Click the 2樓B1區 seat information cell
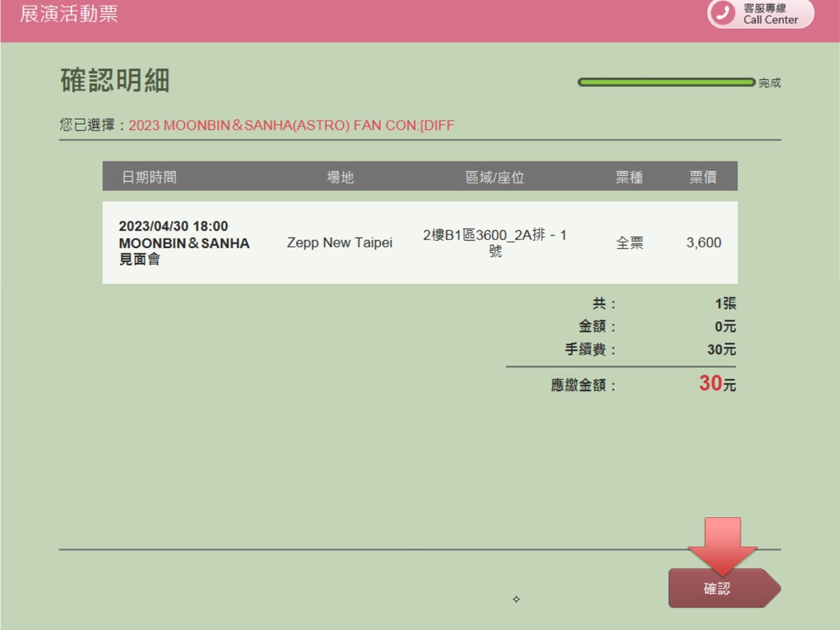 [x=495, y=242]
